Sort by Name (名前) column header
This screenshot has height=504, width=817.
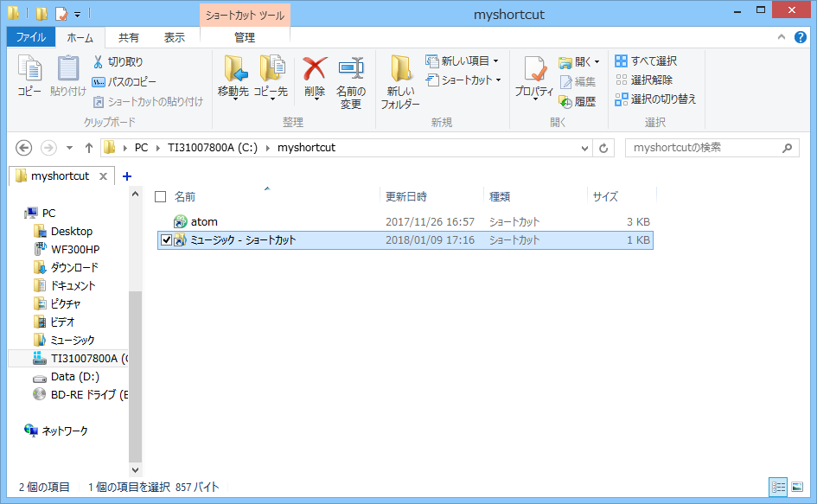tap(185, 196)
